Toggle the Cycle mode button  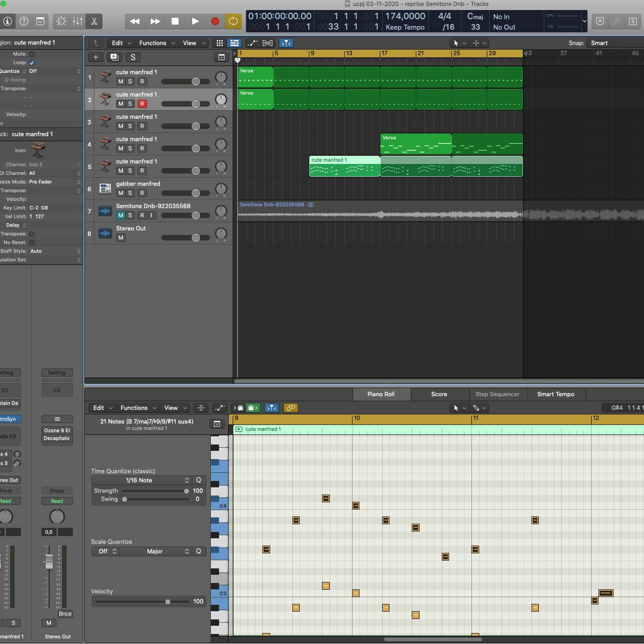tap(233, 21)
